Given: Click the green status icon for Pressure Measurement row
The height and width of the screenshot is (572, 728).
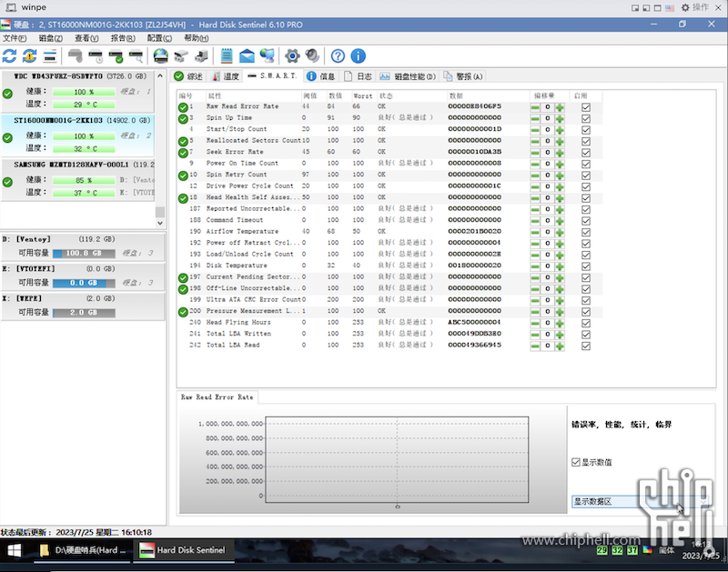Looking at the screenshot, I should [183, 312].
